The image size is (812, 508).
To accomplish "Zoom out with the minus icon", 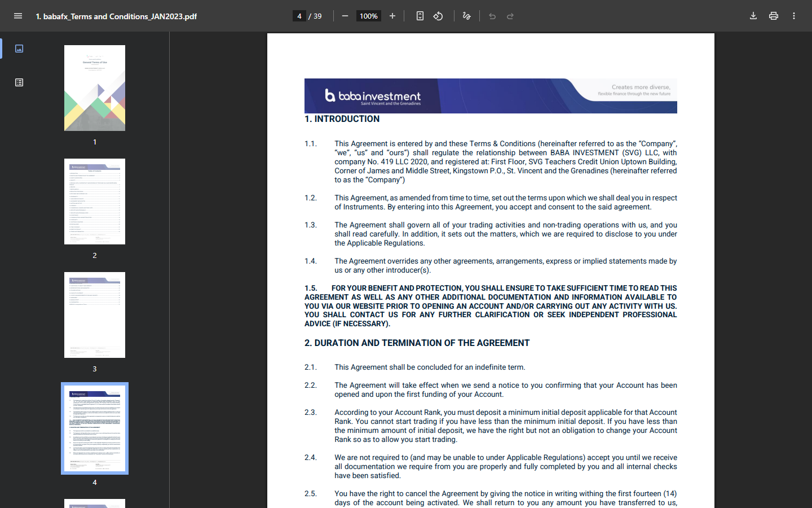I will [345, 16].
